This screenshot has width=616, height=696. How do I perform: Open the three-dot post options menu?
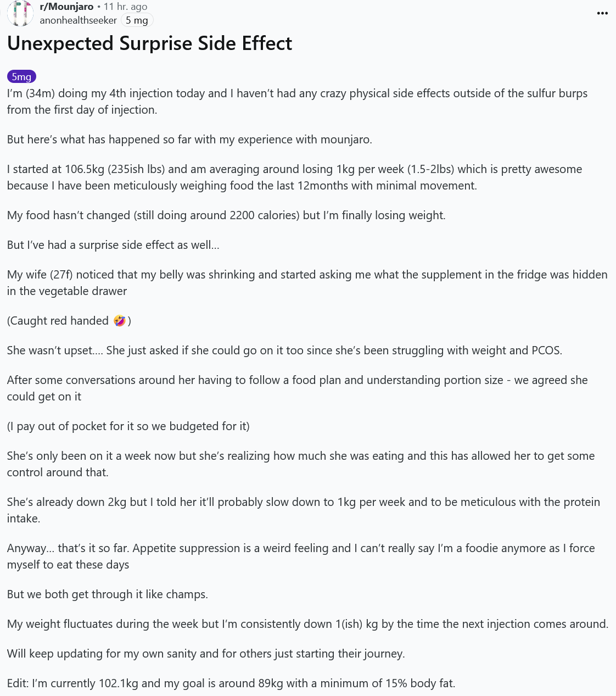602,13
